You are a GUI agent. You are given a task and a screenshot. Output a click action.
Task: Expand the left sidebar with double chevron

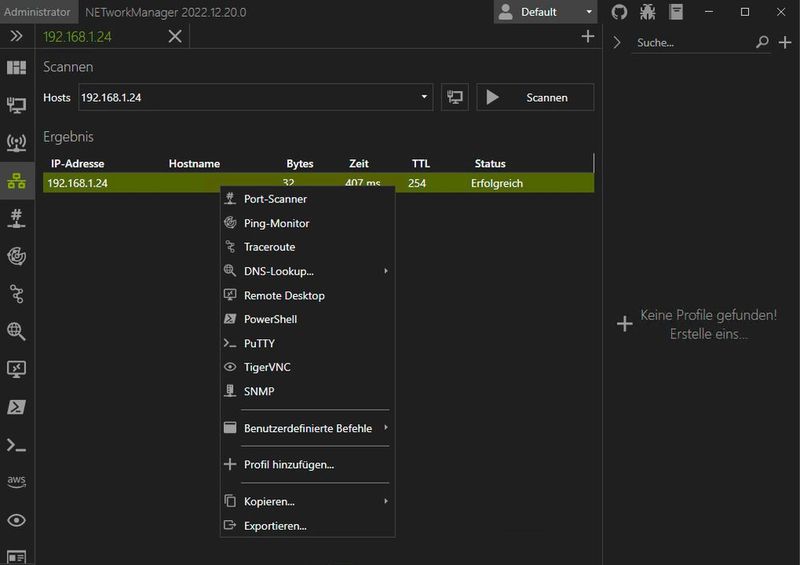16,36
